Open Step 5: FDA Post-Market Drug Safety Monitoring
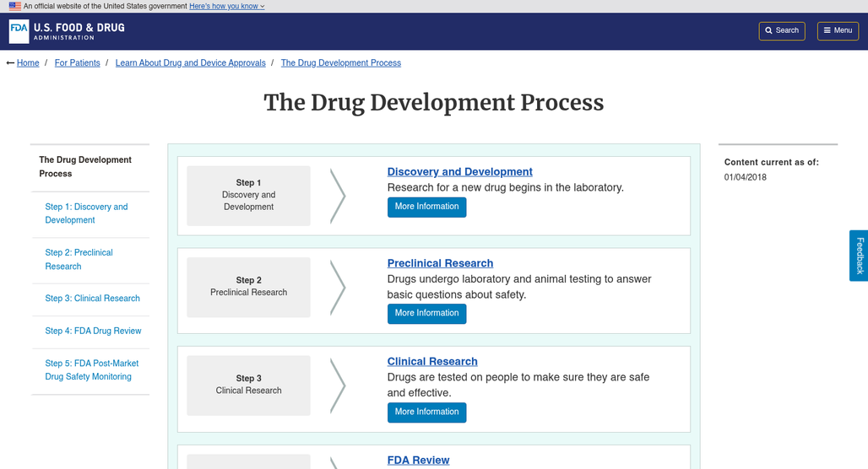Viewport: 868px width, 469px height. pos(92,370)
